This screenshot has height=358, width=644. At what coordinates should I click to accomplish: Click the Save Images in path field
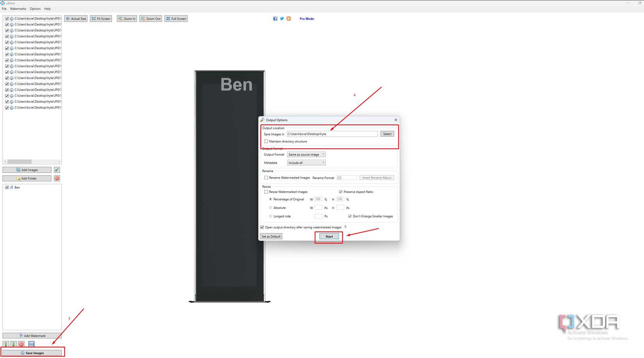pyautogui.click(x=333, y=134)
